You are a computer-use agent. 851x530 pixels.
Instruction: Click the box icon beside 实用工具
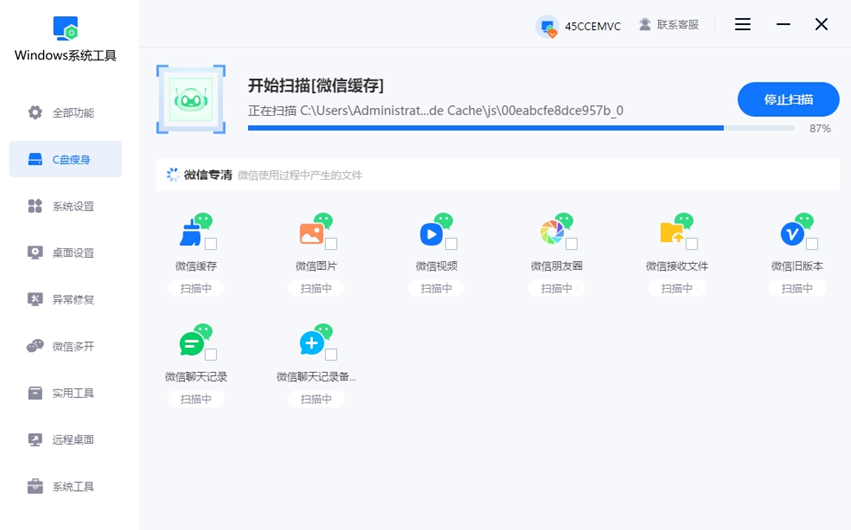35,393
